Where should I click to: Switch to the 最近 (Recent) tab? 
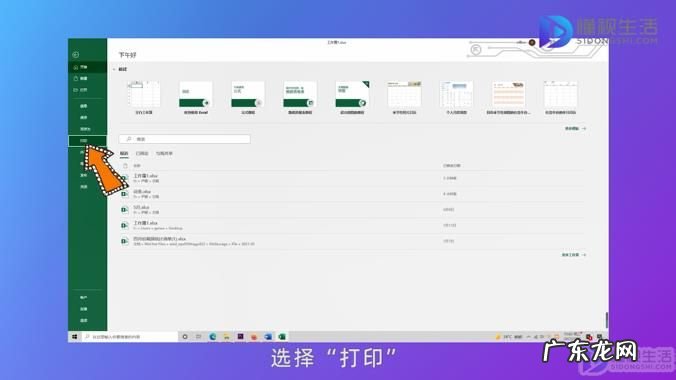124,154
